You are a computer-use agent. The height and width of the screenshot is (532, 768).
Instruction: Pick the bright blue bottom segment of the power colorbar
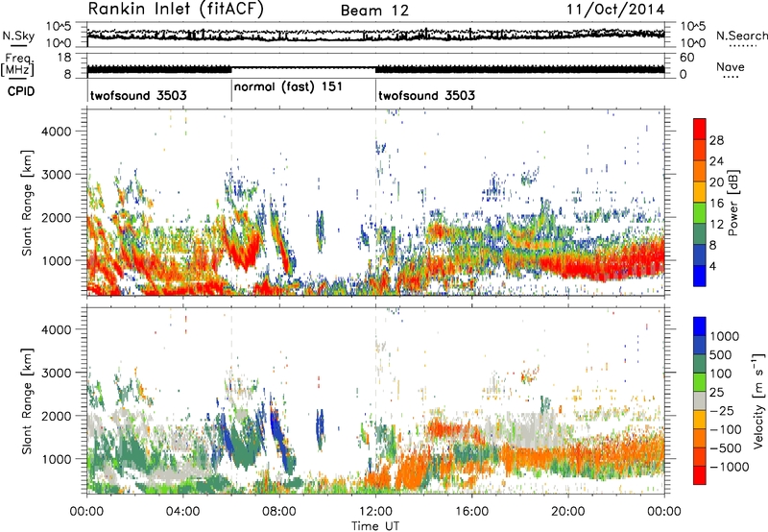[700, 276]
